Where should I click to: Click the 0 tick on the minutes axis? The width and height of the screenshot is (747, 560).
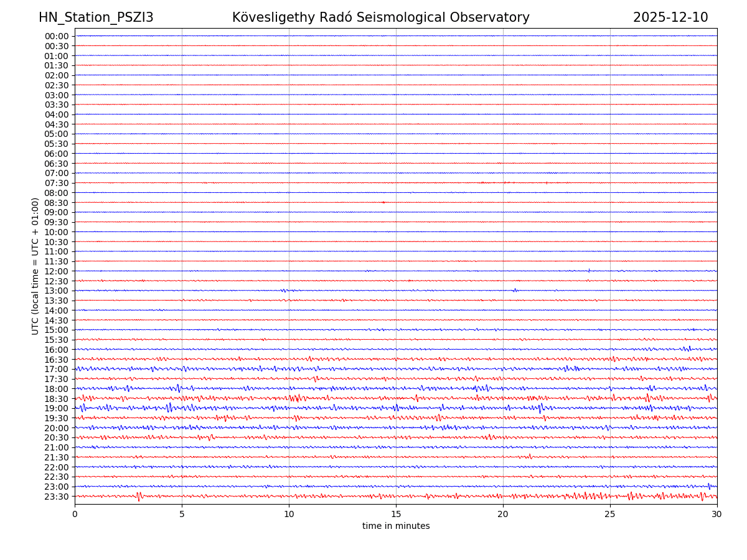75,514
